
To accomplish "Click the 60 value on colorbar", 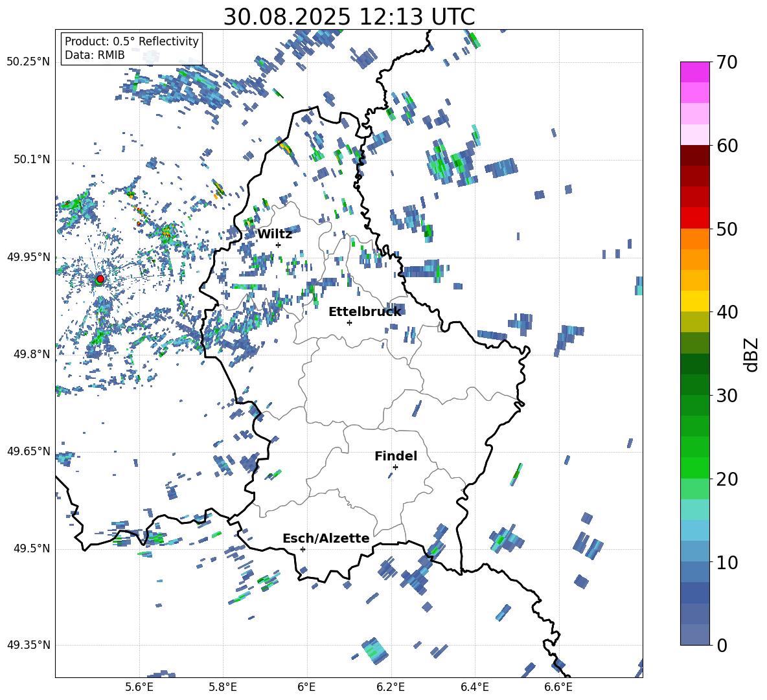I will pyautogui.click(x=727, y=146).
